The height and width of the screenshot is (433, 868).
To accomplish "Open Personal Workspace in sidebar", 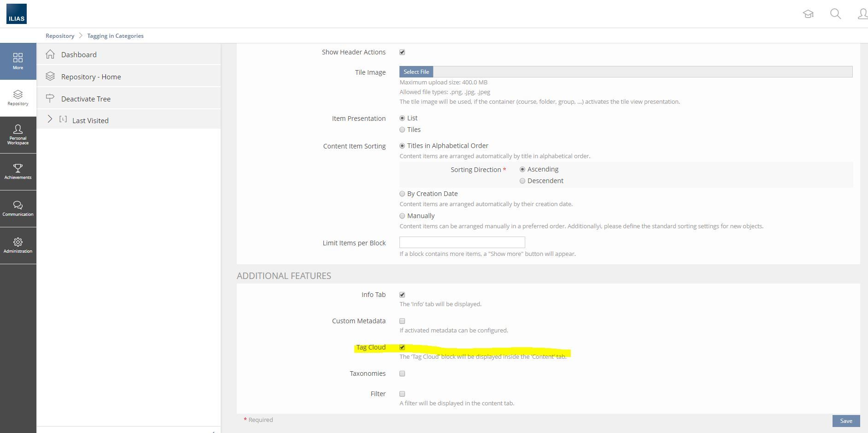I will pos(18,135).
